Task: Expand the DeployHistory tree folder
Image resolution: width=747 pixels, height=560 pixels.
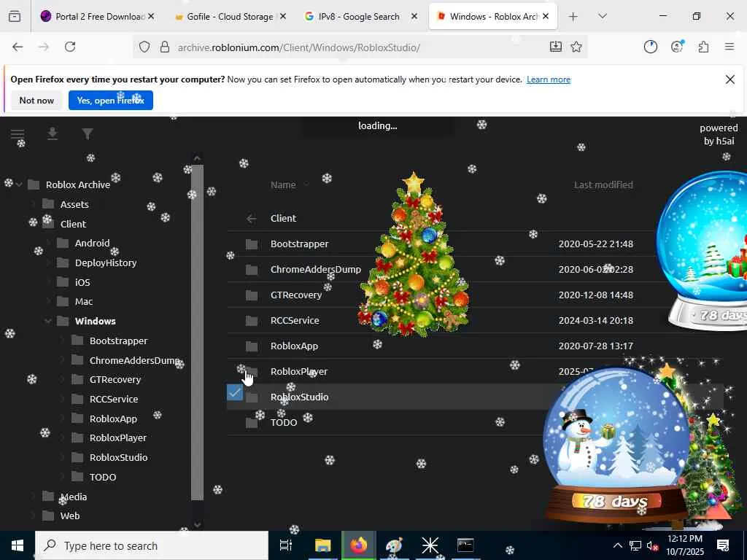Action: pyautogui.click(x=48, y=262)
